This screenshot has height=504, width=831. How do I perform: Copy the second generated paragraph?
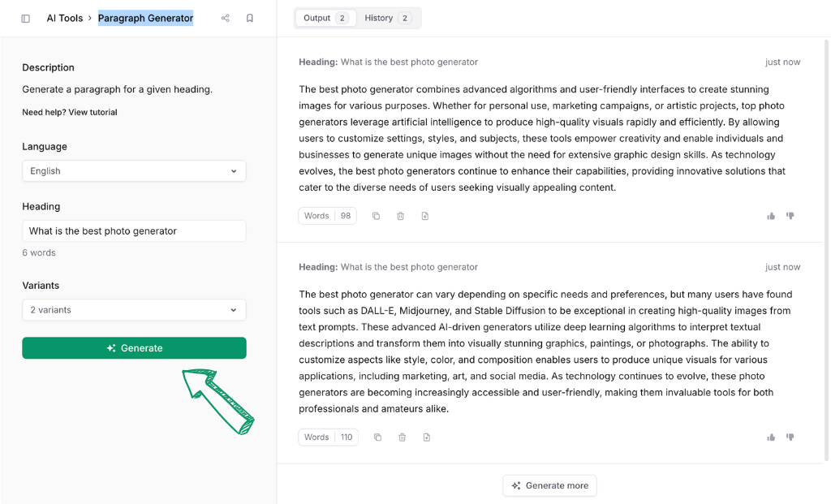[377, 437]
